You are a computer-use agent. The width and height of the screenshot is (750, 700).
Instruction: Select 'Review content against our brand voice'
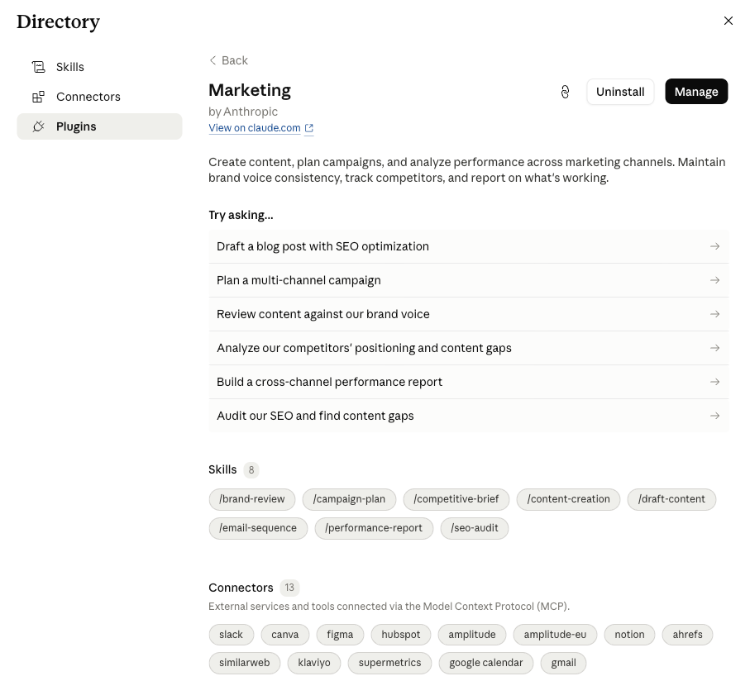click(468, 314)
